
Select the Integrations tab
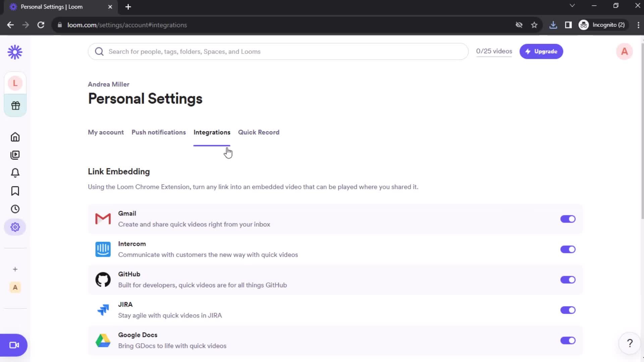212,132
